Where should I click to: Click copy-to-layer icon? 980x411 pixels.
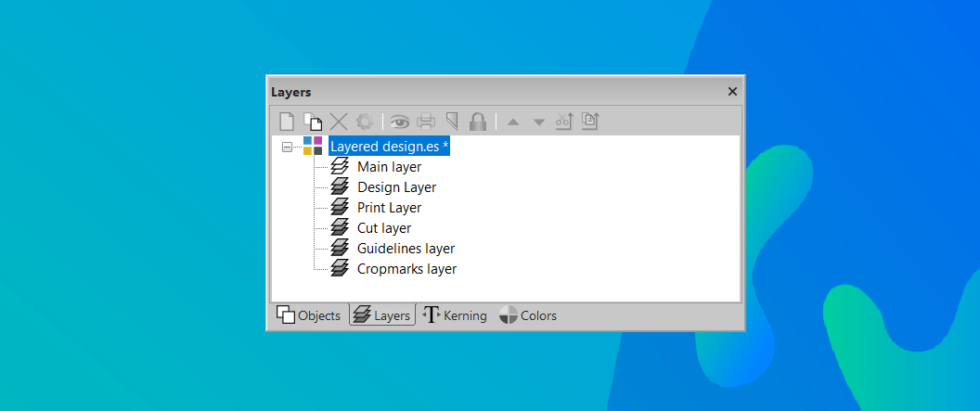[x=590, y=122]
